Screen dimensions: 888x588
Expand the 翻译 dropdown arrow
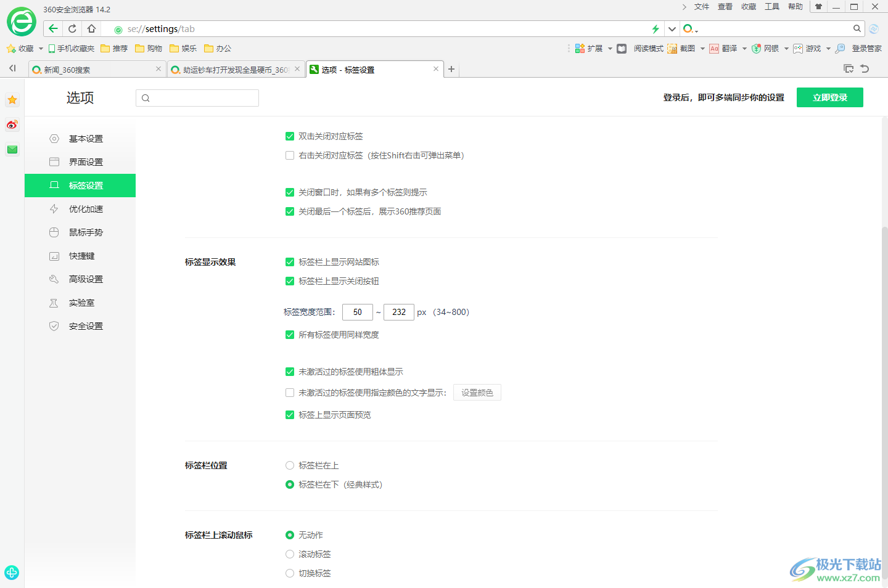744,48
